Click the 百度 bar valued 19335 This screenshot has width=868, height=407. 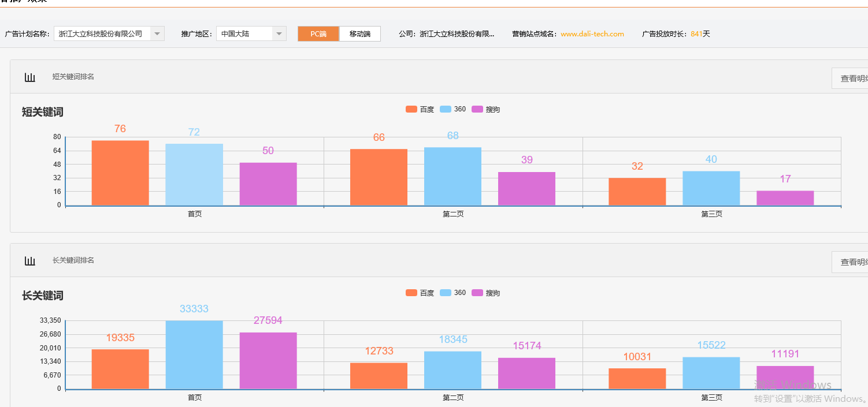click(x=120, y=369)
